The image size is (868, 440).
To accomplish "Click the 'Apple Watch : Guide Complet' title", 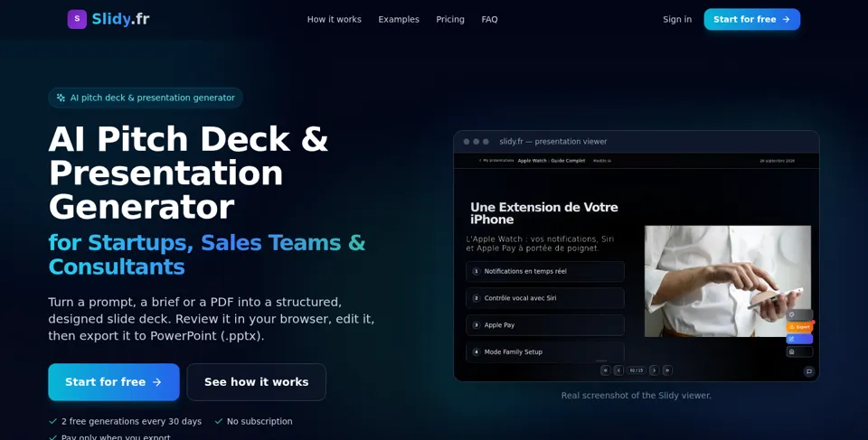I will 552,161.
